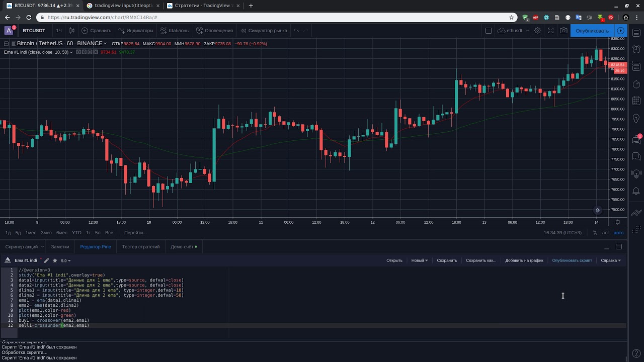
Task: Toggle auto scale (авто)
Action: click(x=618, y=233)
